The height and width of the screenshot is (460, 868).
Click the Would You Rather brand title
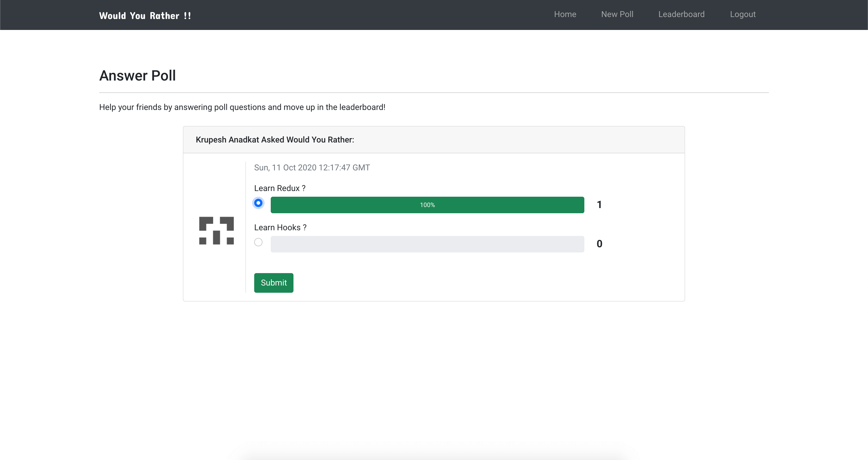click(x=145, y=15)
